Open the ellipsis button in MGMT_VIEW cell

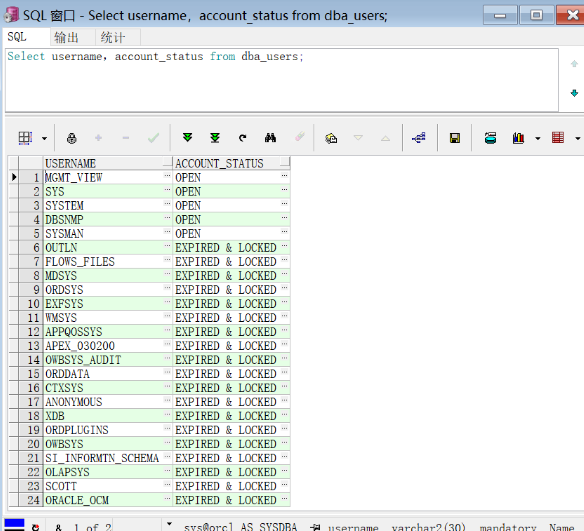(167, 175)
